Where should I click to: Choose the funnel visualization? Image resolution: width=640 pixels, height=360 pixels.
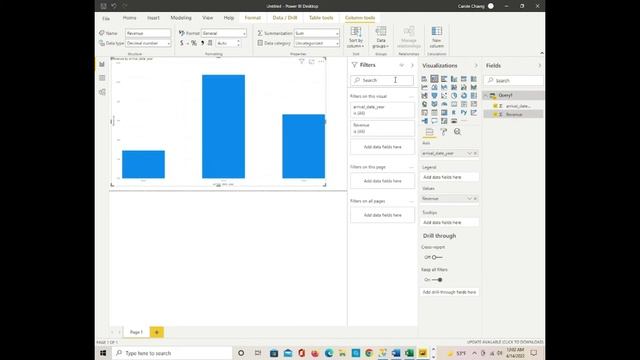point(434,96)
